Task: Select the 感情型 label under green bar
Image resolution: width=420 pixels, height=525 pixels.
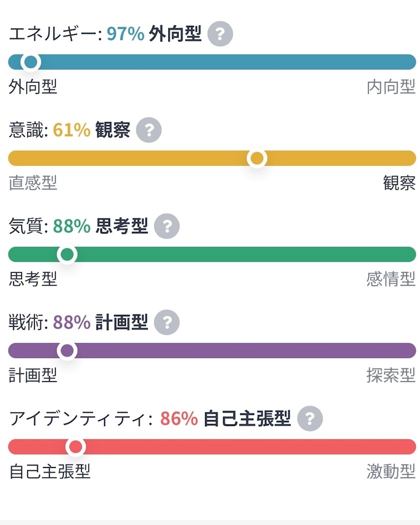Action: point(391,279)
